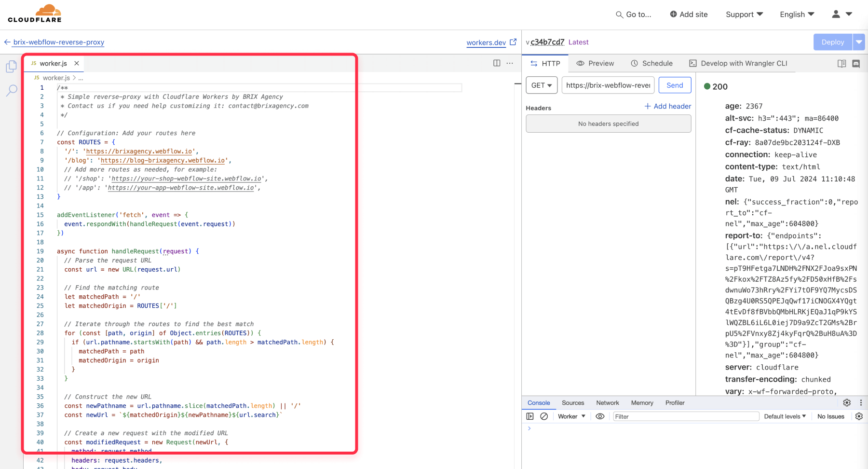Viewport: 868px width, 469px height.
Task: Click the cf-cache-status header value
Action: pos(808,131)
